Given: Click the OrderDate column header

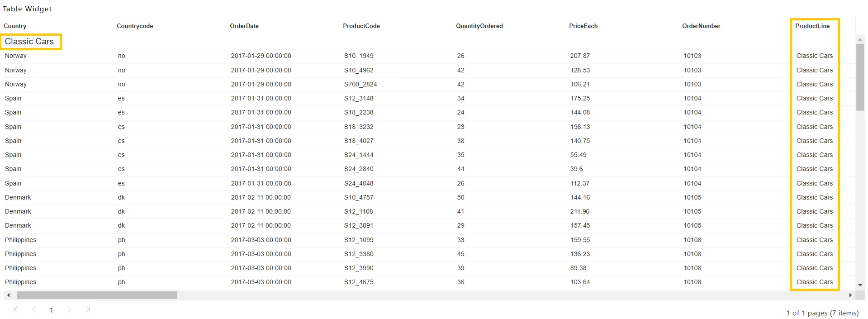Looking at the screenshot, I should [x=244, y=26].
